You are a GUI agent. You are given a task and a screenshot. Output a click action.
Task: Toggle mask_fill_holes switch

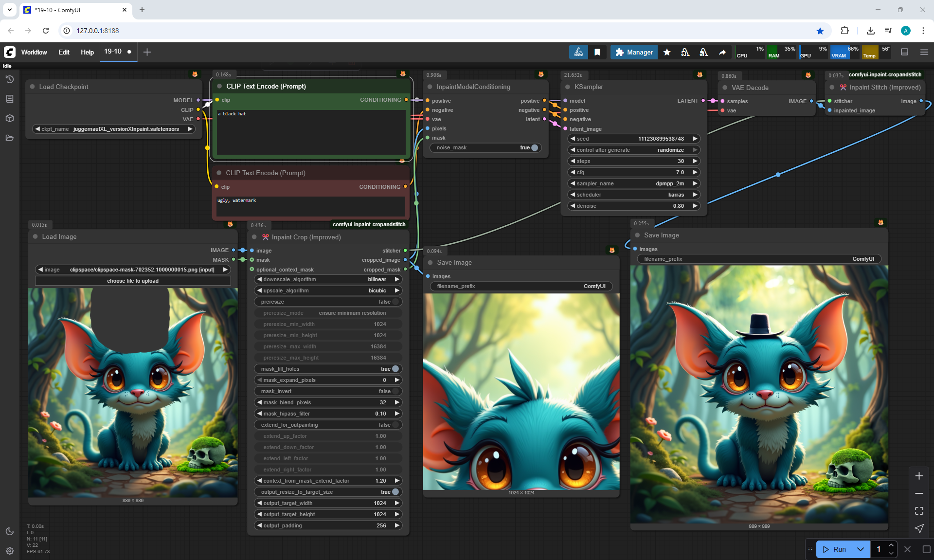[395, 369]
